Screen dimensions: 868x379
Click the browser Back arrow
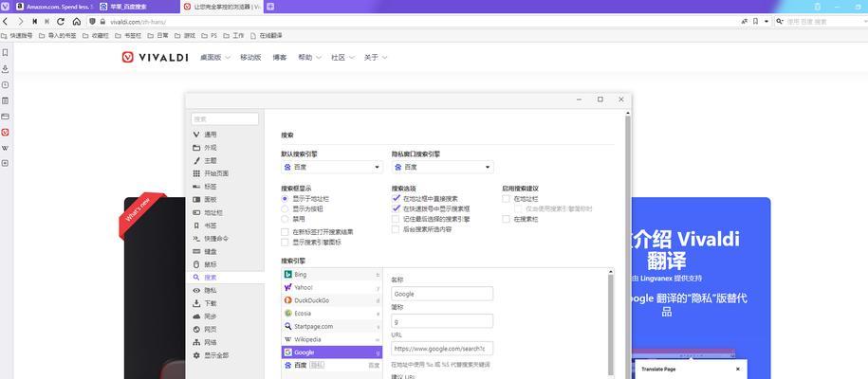6,22
